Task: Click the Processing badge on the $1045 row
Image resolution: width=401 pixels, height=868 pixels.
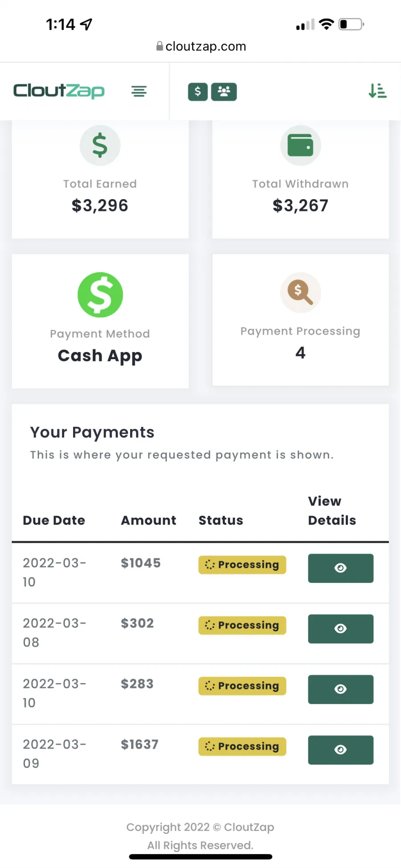Action: coord(242,565)
